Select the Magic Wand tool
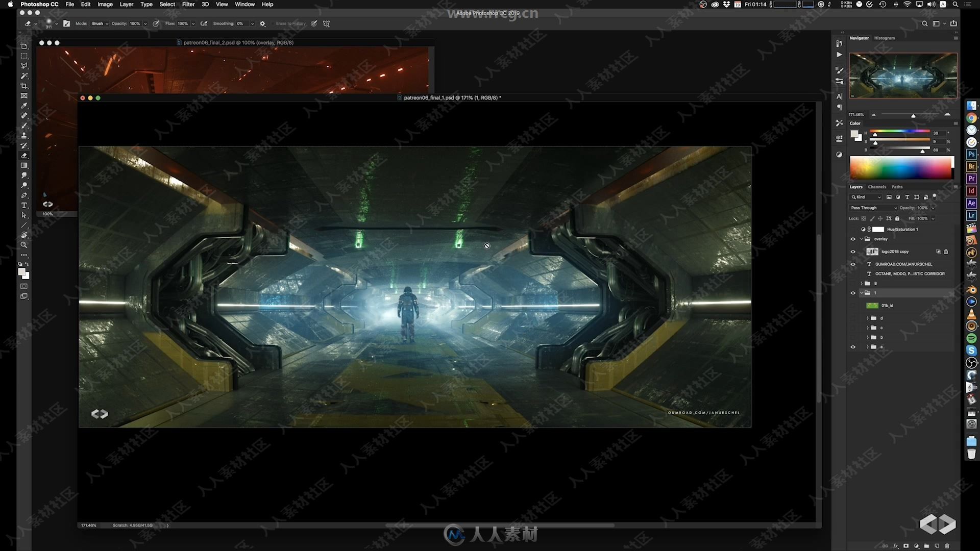The image size is (980, 551). click(24, 76)
